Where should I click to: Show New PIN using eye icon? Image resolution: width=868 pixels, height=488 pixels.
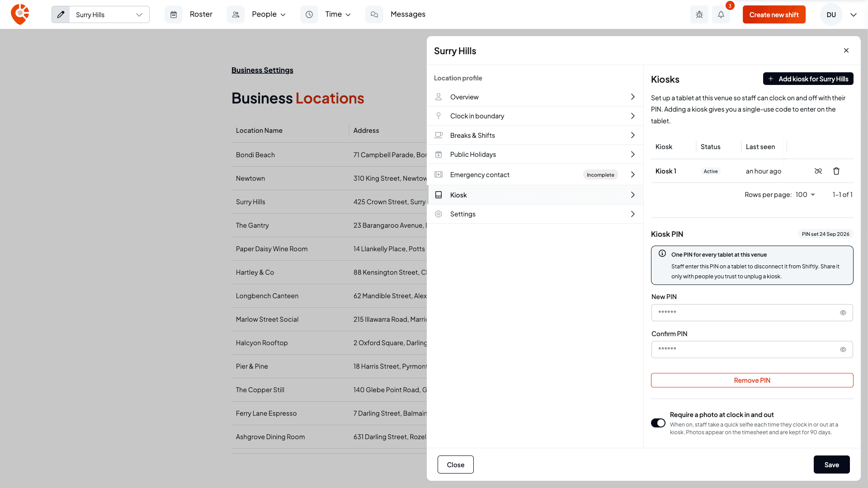[843, 313]
